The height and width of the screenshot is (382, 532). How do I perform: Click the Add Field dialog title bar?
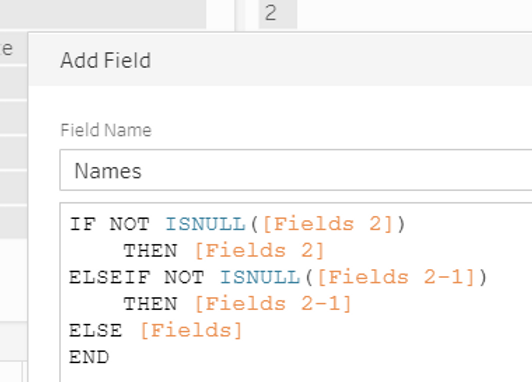(x=280, y=60)
